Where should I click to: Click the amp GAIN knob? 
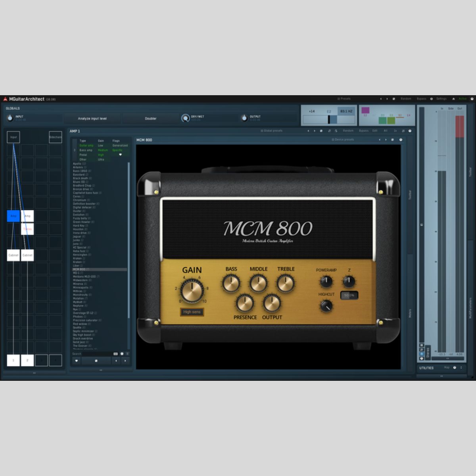coord(192,291)
